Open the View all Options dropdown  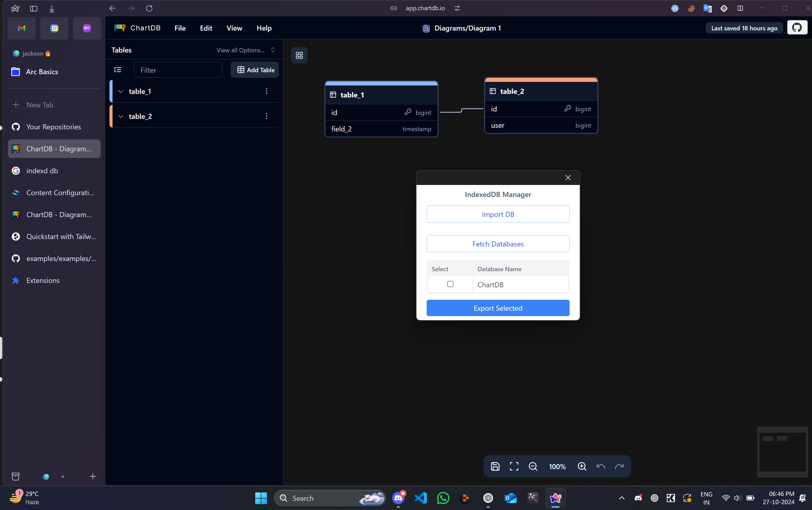point(245,50)
